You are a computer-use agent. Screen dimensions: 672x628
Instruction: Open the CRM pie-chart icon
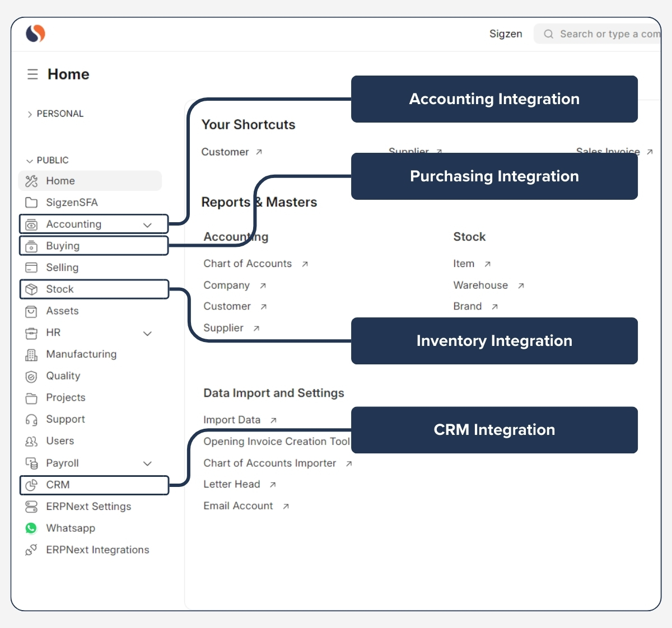click(32, 485)
